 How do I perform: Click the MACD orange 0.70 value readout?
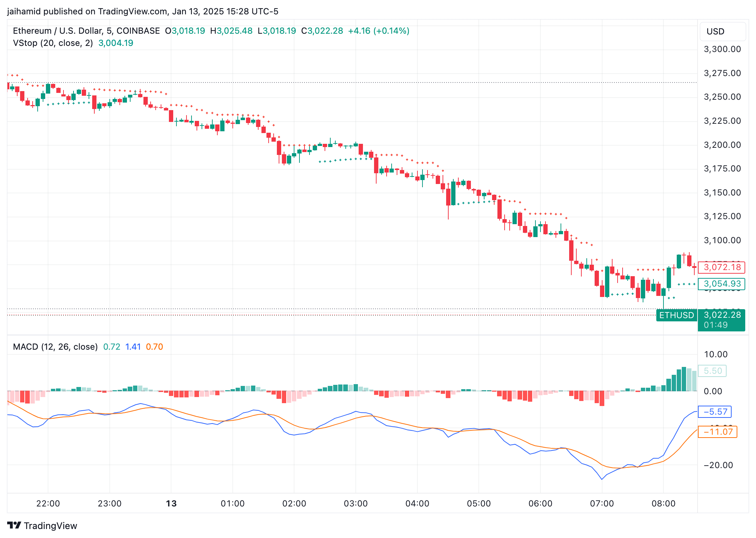[x=154, y=347]
